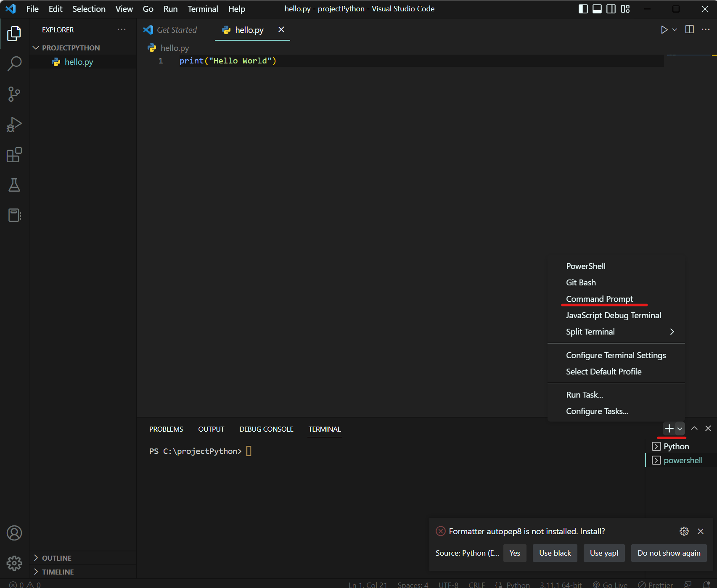Open the Help menu
The height and width of the screenshot is (588, 717).
click(x=237, y=9)
